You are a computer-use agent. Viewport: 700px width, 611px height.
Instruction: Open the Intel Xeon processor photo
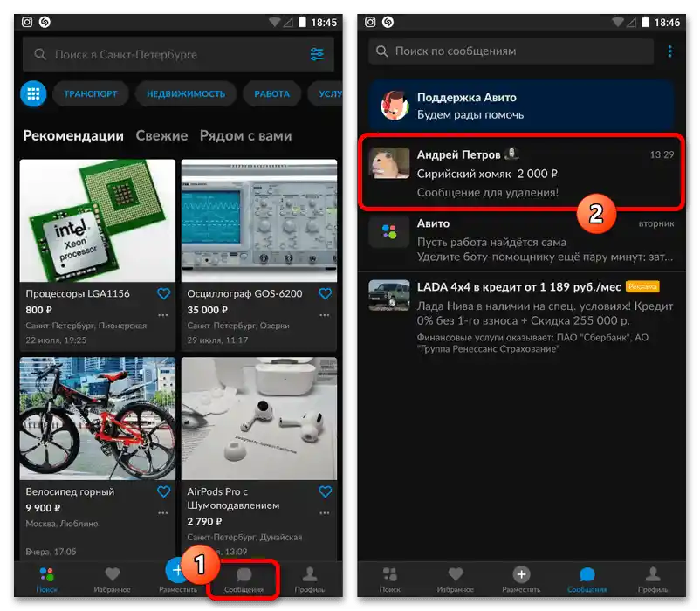point(98,221)
